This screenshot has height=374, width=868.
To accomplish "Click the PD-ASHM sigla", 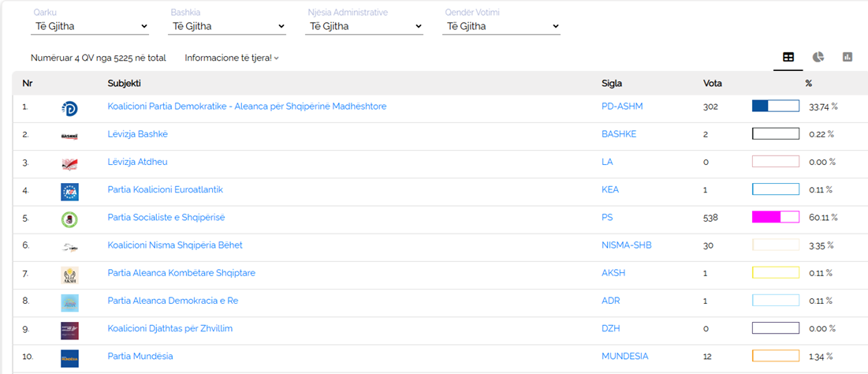I will 622,107.
